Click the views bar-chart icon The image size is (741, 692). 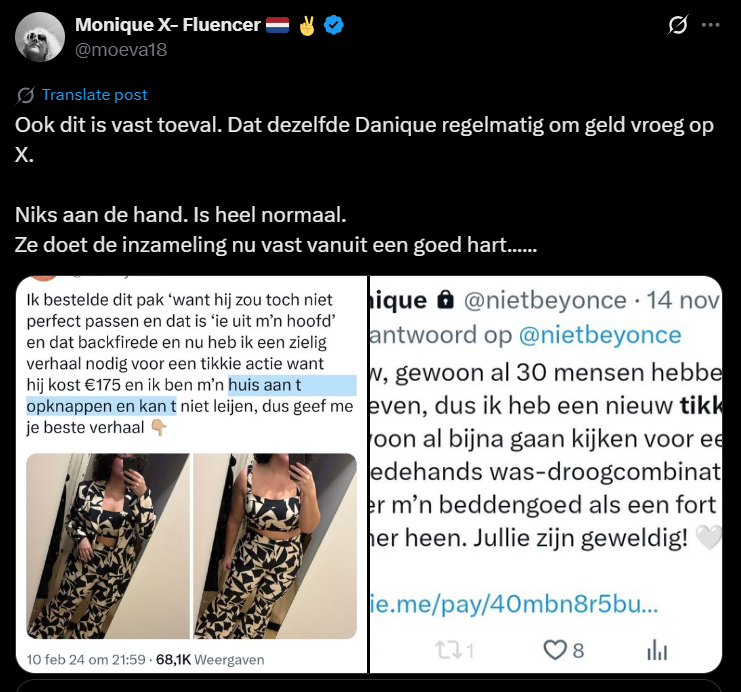point(657,650)
